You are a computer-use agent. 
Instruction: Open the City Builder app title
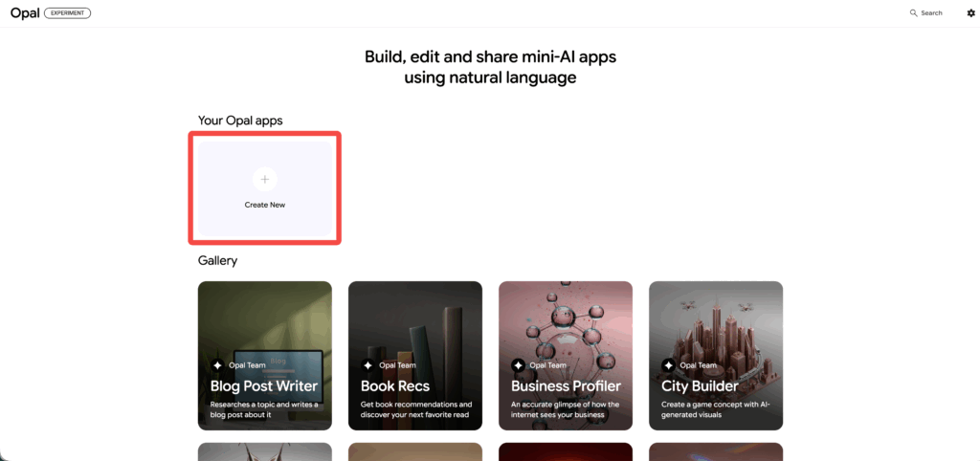coord(700,386)
